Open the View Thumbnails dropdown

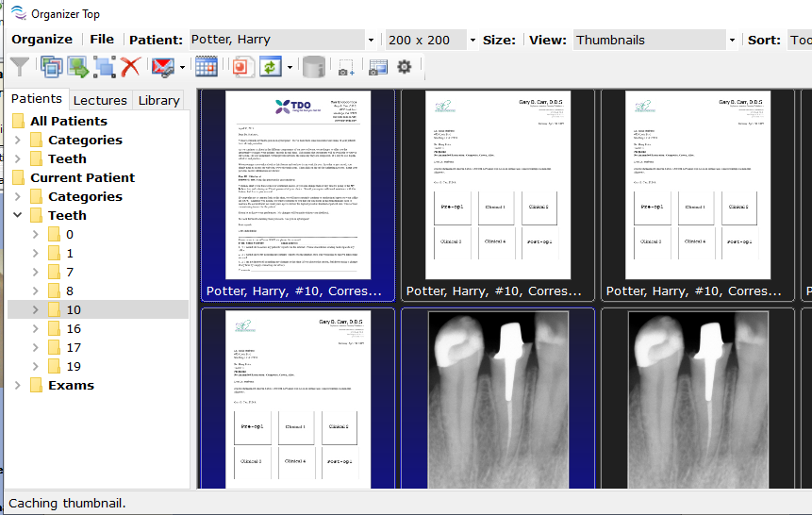coord(732,41)
